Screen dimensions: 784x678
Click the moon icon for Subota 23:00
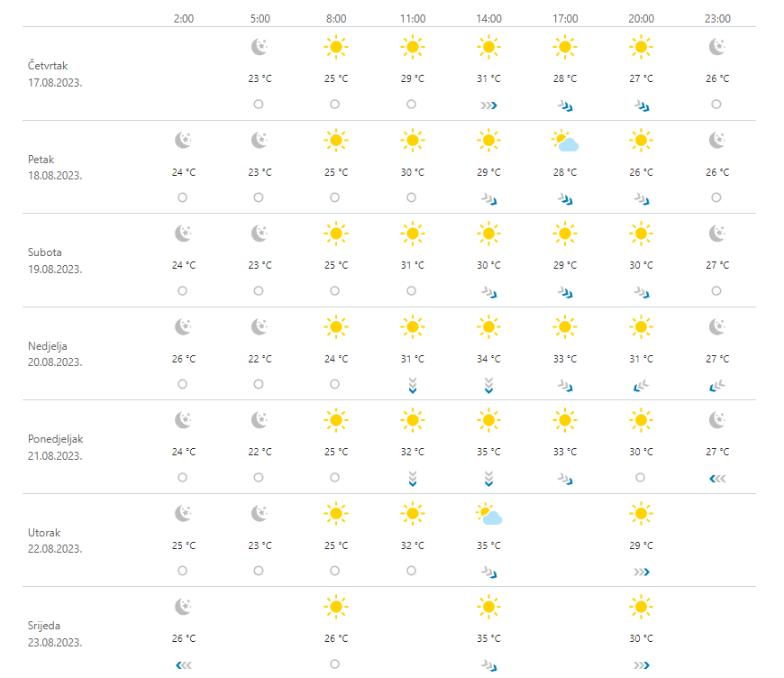(717, 234)
